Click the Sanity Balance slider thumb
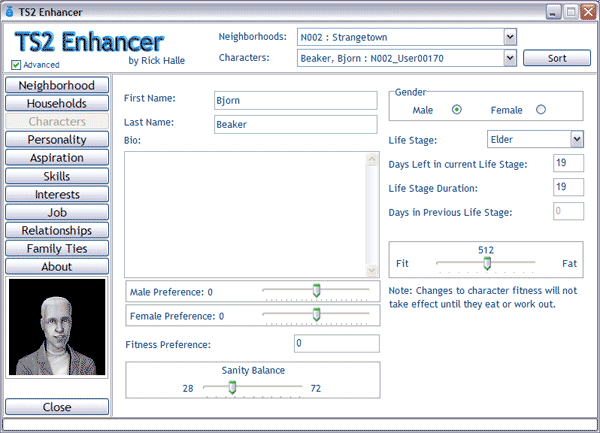This screenshot has width=600, height=433. (232, 387)
